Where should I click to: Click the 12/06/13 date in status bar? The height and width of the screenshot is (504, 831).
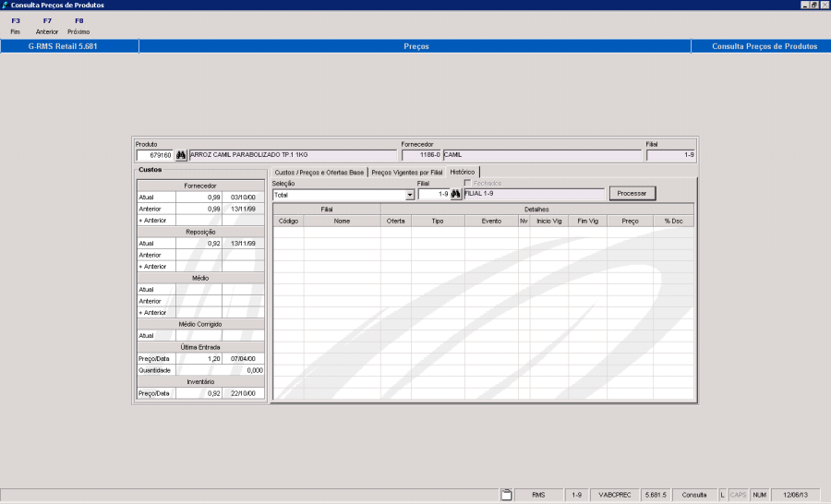(795, 495)
